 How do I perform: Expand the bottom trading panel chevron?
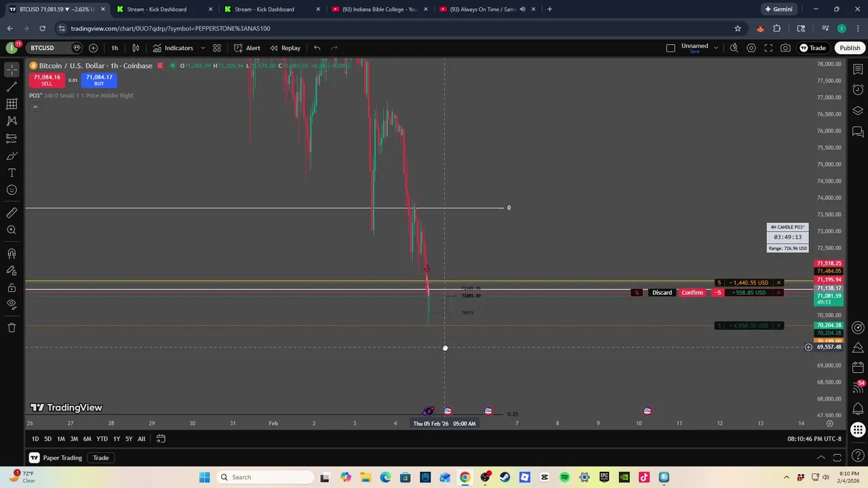(x=821, y=457)
